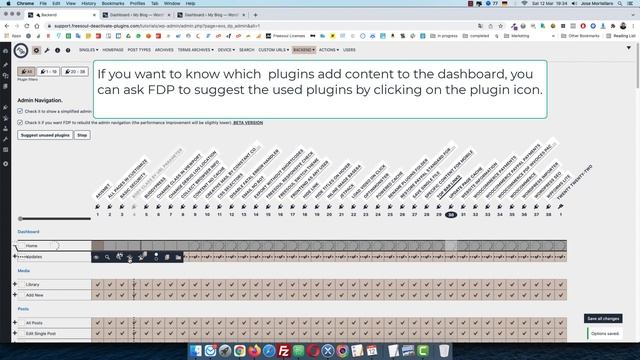This screenshot has width=640, height=360.
Task: Uncheck the first plugin cell in the Library row
Action: [98, 284]
